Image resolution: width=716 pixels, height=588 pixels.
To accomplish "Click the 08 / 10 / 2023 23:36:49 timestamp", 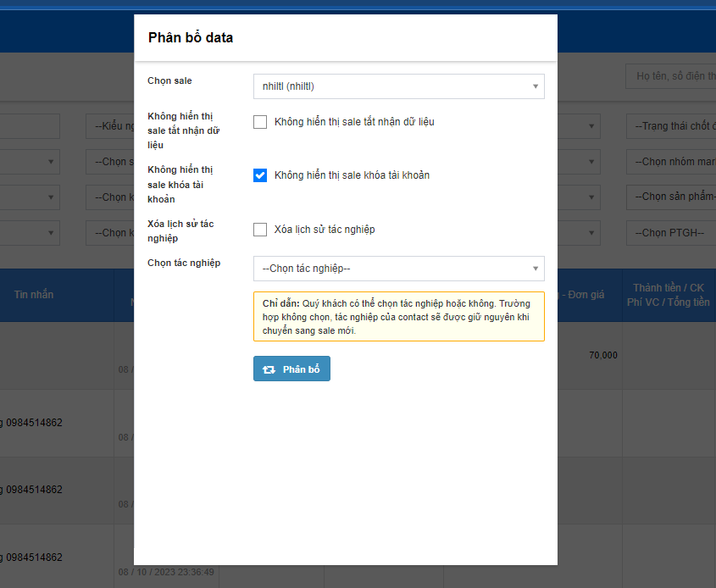I will tap(166, 572).
